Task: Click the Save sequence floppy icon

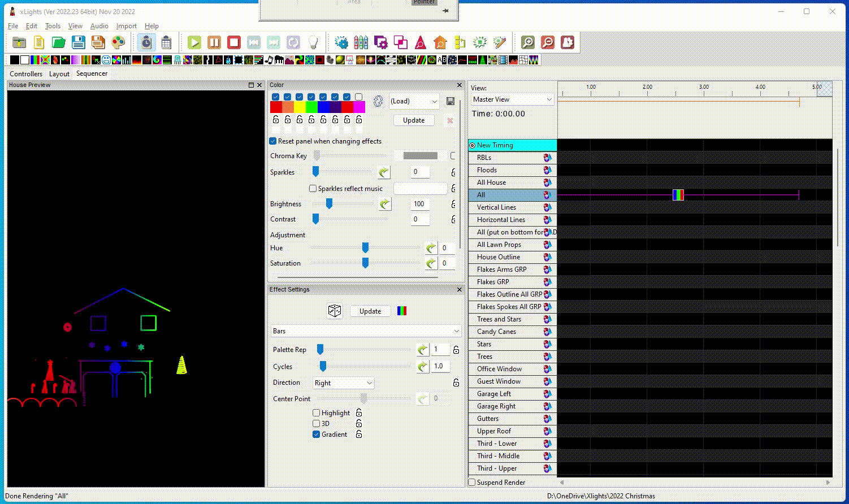Action: [x=79, y=42]
